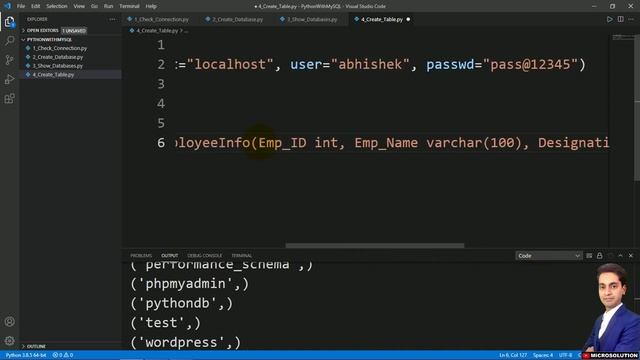Click line number 6 in gutter
The width and height of the screenshot is (640, 360).
click(161, 142)
